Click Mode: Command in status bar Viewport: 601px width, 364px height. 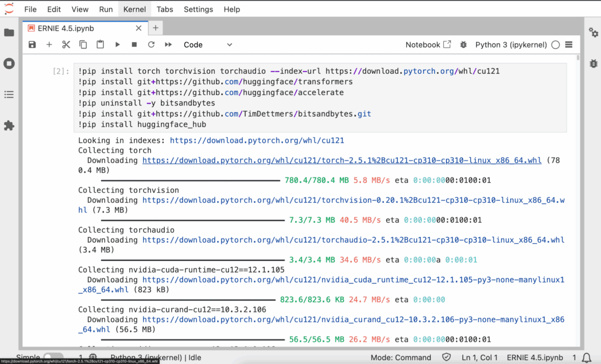click(400, 358)
